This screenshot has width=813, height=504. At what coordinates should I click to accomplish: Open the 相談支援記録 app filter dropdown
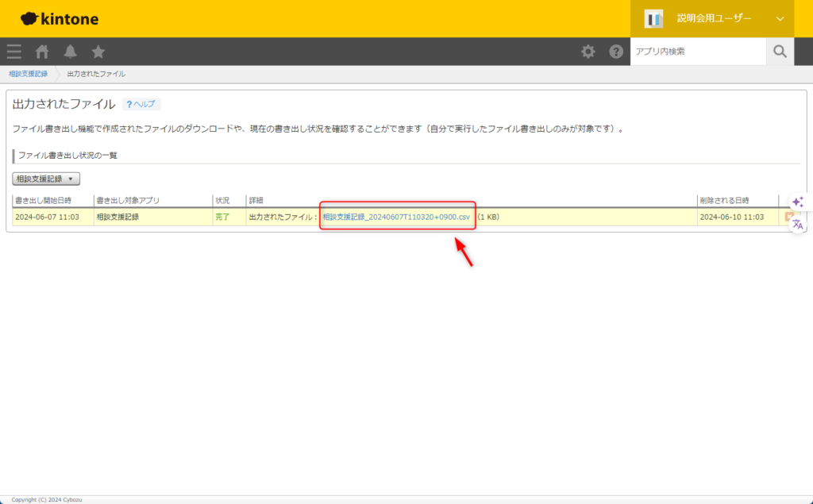(46, 179)
